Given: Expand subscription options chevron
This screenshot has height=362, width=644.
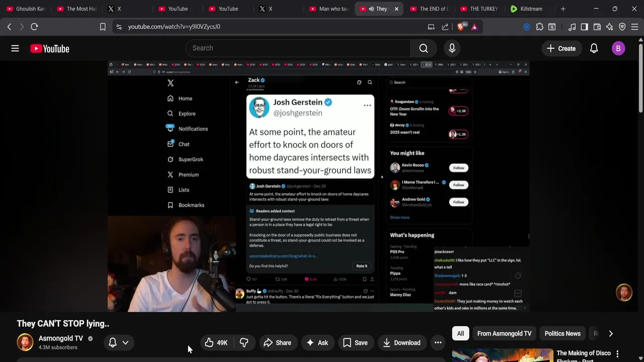Looking at the screenshot, I should point(125,342).
